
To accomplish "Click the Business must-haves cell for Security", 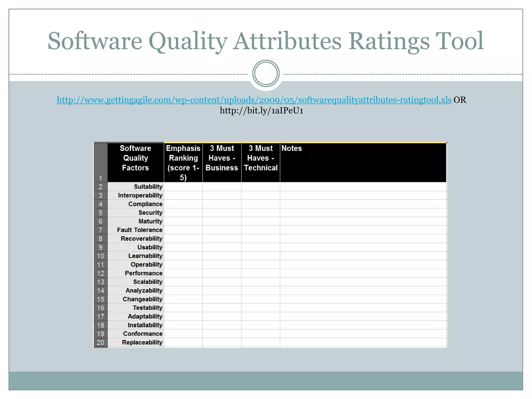I will (222, 213).
